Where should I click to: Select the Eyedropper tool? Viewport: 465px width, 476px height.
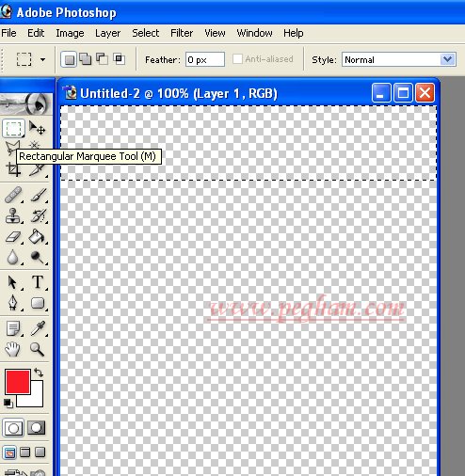(38, 328)
